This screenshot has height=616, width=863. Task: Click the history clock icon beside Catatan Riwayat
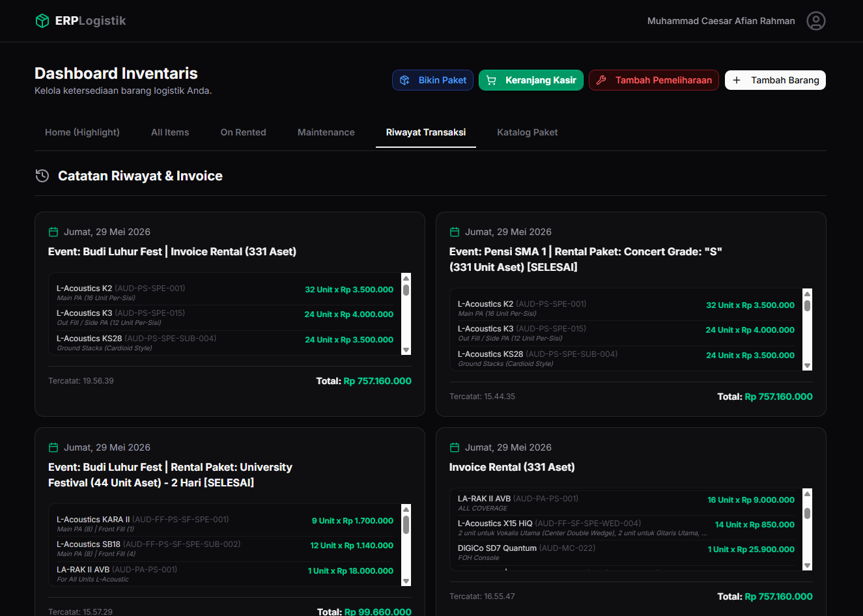click(42, 176)
